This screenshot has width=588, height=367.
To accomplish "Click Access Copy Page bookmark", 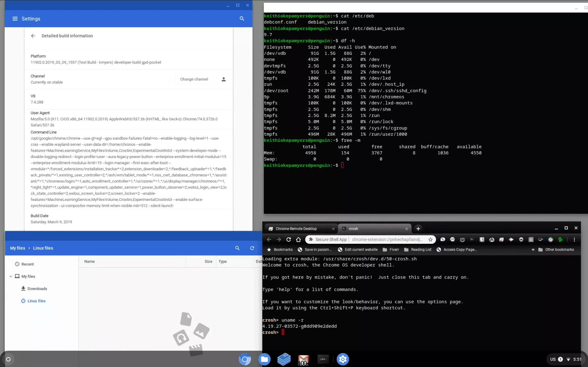I will (x=457, y=250).
